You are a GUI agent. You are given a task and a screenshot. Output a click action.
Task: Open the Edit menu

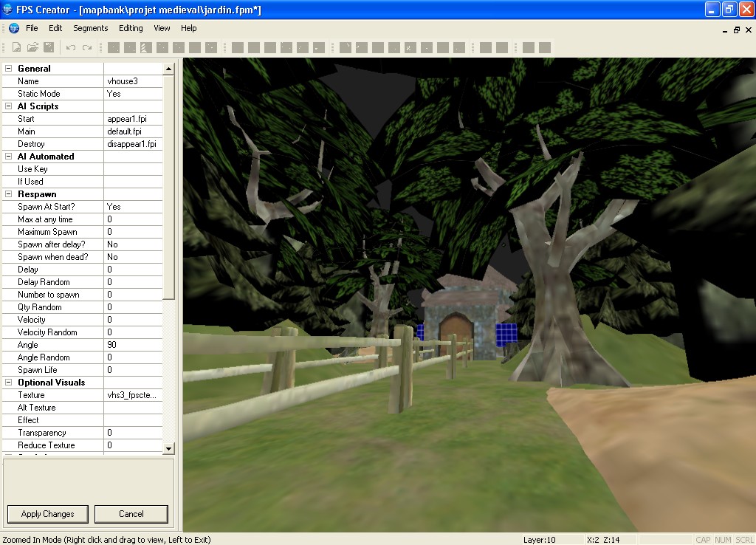pyautogui.click(x=55, y=28)
